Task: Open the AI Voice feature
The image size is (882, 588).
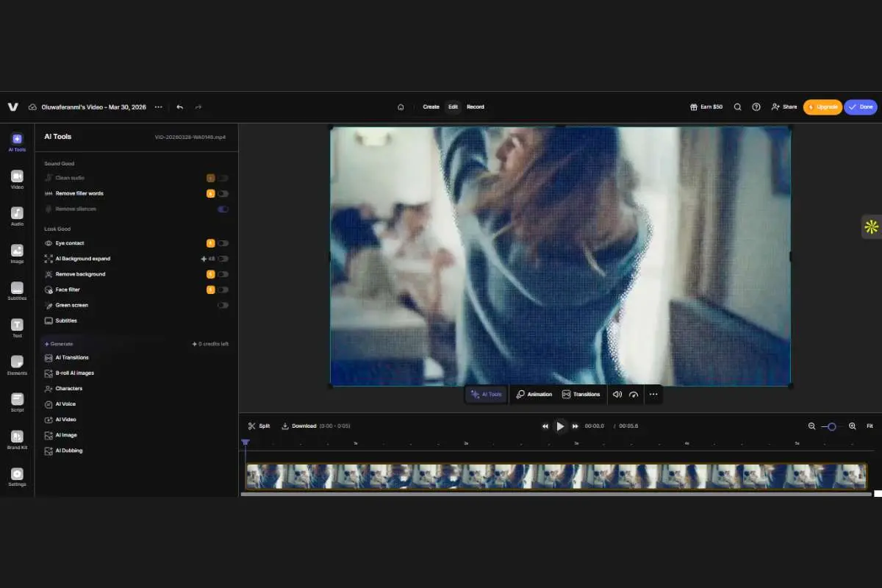Action: point(65,404)
